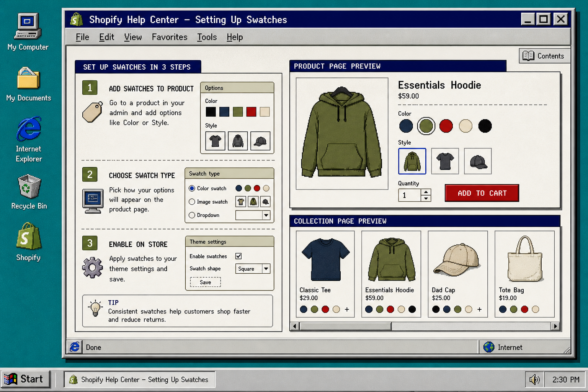Select hoodie style icon in Options panel

238,141
